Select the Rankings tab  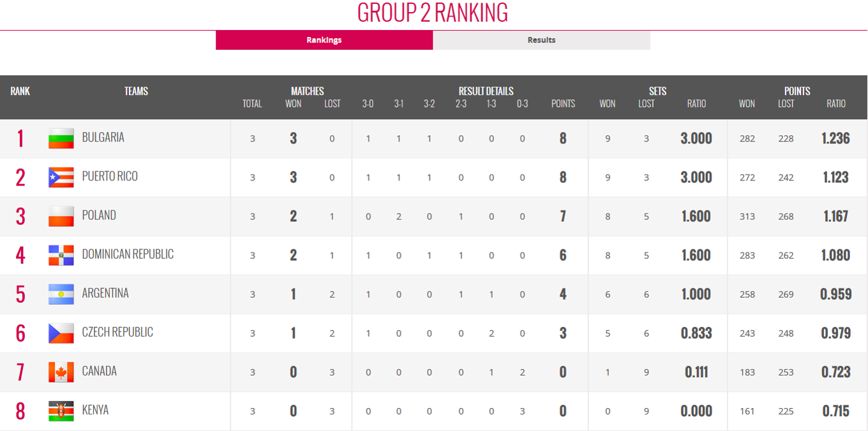point(324,40)
